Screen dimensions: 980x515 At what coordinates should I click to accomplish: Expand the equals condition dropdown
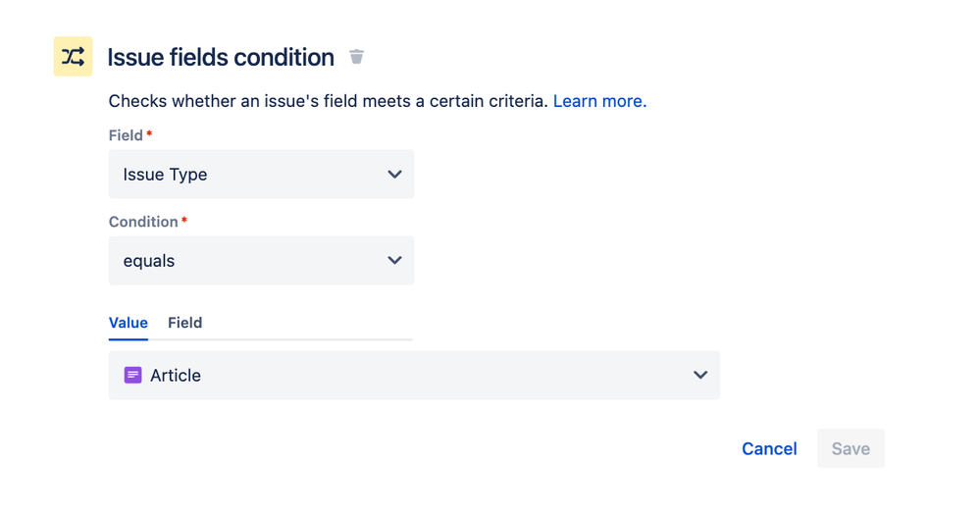coord(261,261)
